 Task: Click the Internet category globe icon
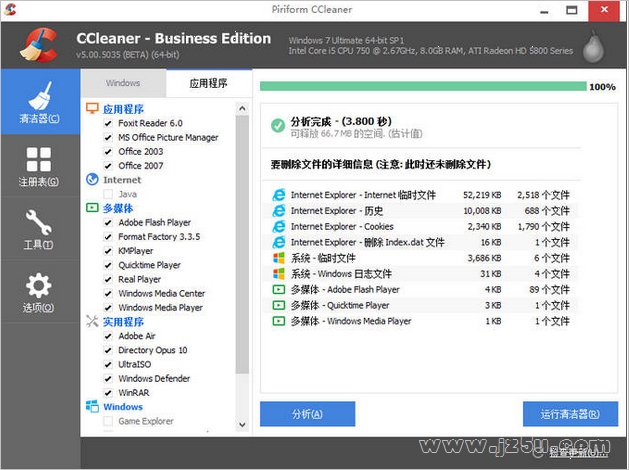coord(92,179)
